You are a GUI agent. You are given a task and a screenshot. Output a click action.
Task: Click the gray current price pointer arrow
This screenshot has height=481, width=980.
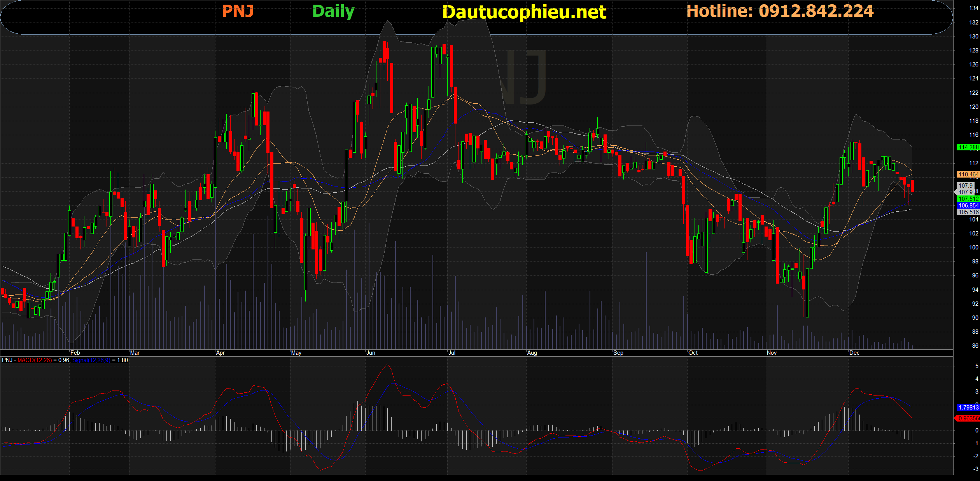pos(956,192)
